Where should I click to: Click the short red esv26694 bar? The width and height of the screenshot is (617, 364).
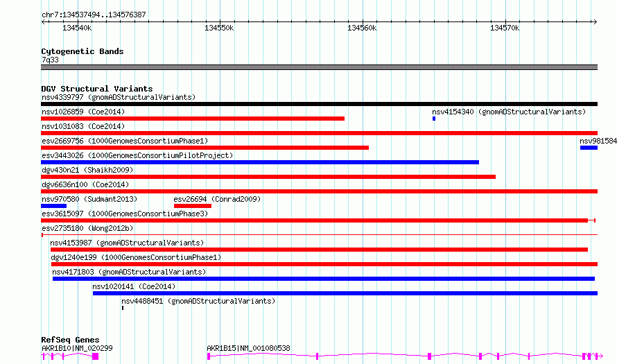tap(193, 206)
